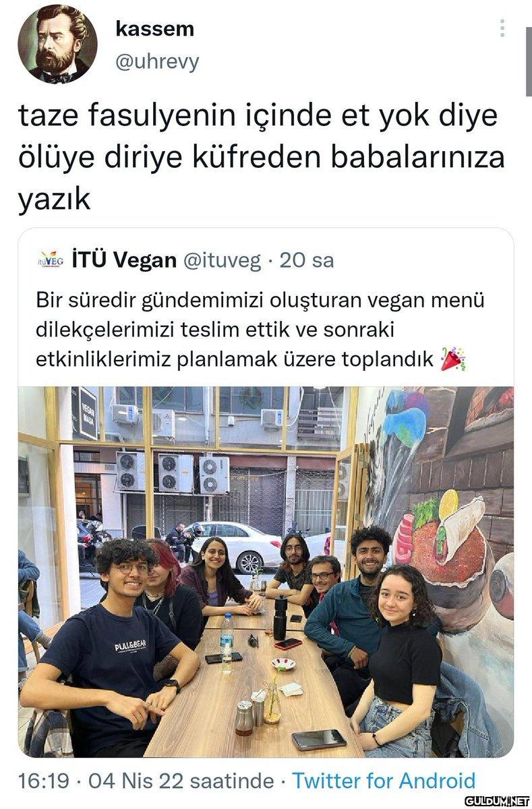This screenshot has height=809, width=532.
Task: Click the display name kassem
Action: 154,29
